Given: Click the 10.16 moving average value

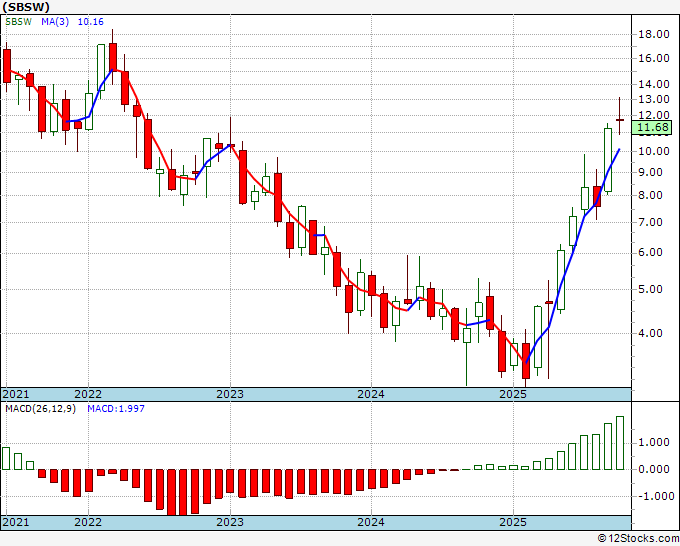Looking at the screenshot, I should pyautogui.click(x=91, y=22).
